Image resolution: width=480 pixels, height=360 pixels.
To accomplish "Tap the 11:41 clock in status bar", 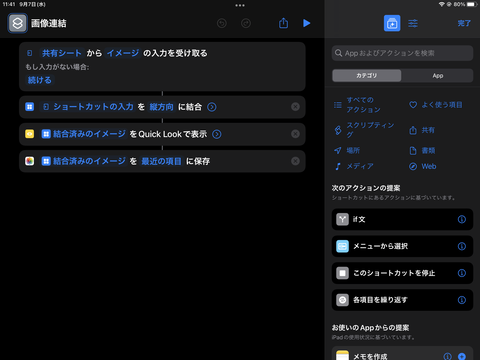I will [9, 4].
